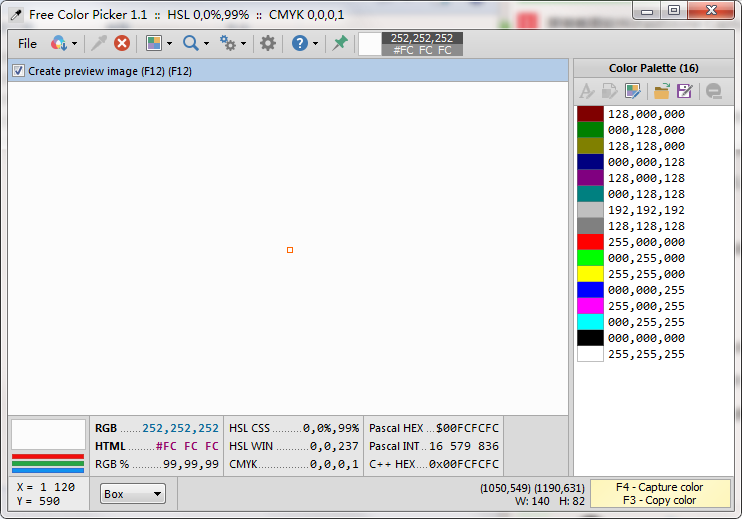Select the olive 128,128,000 swatch

click(x=590, y=146)
